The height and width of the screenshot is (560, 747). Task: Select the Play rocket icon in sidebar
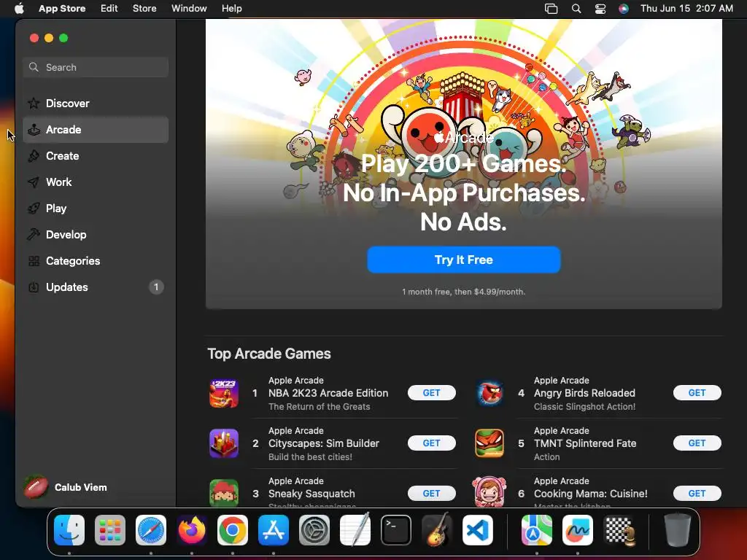click(34, 208)
